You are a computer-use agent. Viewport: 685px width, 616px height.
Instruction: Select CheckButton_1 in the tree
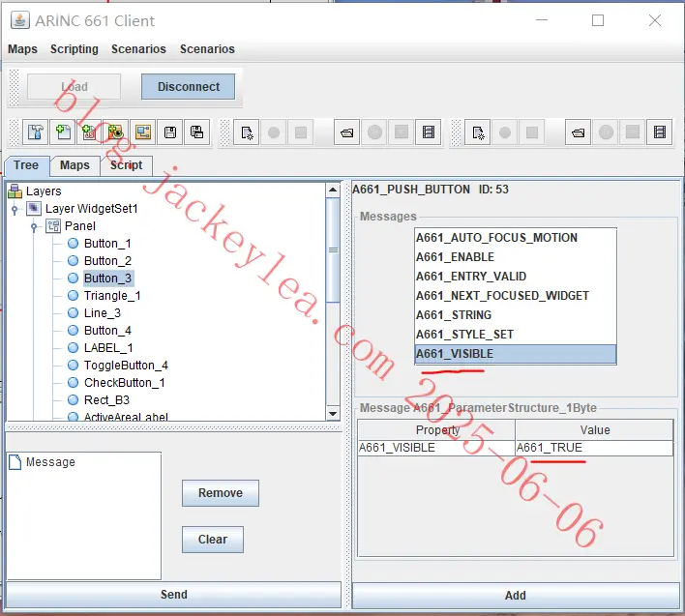(x=125, y=382)
